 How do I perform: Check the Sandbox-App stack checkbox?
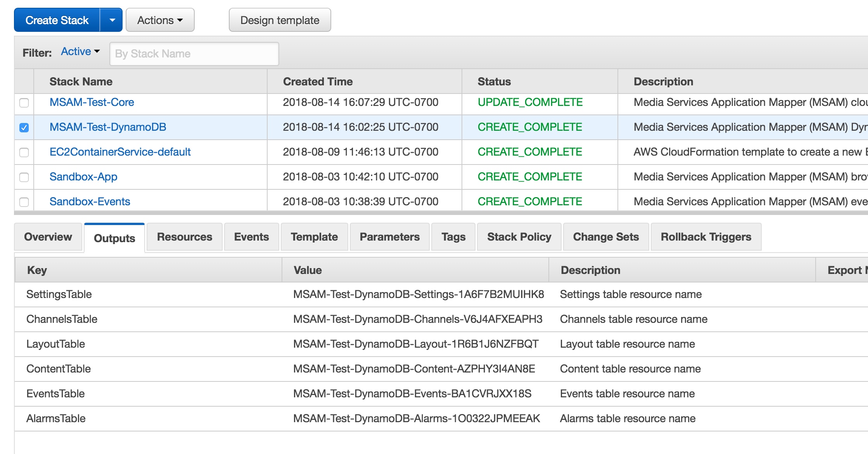point(24,177)
